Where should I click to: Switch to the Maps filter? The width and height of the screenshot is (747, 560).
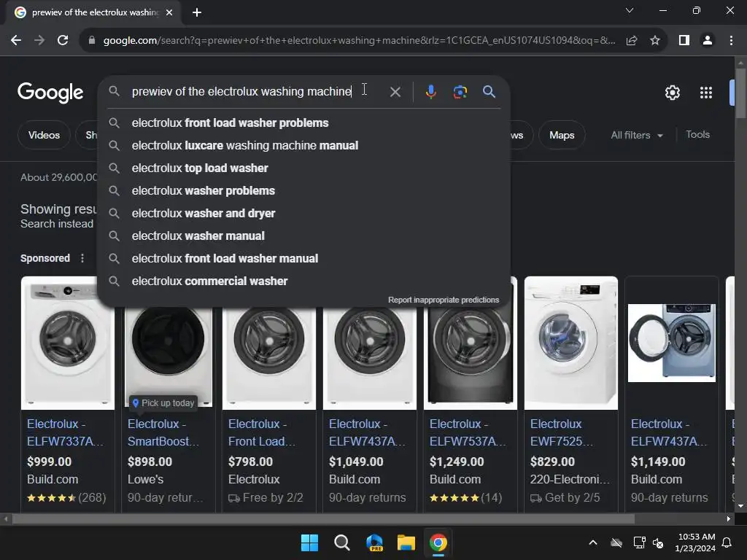pyautogui.click(x=562, y=135)
